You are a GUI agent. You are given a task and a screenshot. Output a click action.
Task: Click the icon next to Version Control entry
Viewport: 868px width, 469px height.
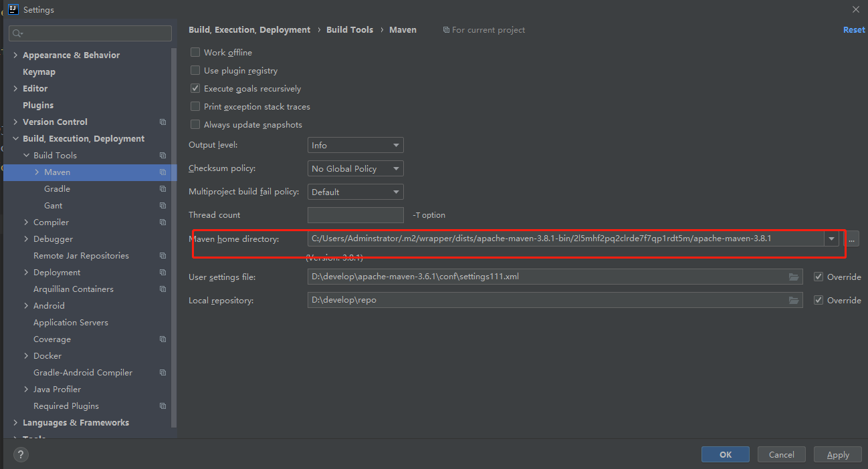point(162,122)
